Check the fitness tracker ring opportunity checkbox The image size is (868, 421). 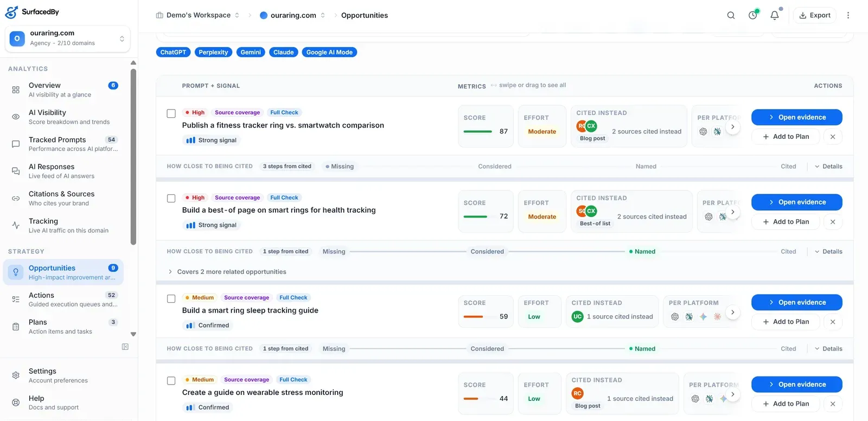pos(171,113)
